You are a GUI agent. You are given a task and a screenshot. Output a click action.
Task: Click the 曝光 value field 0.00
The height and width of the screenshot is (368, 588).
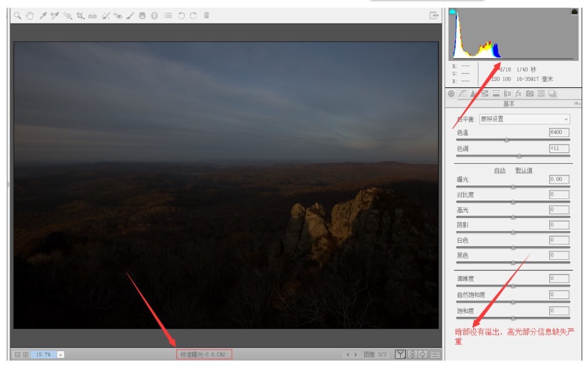[x=559, y=179]
